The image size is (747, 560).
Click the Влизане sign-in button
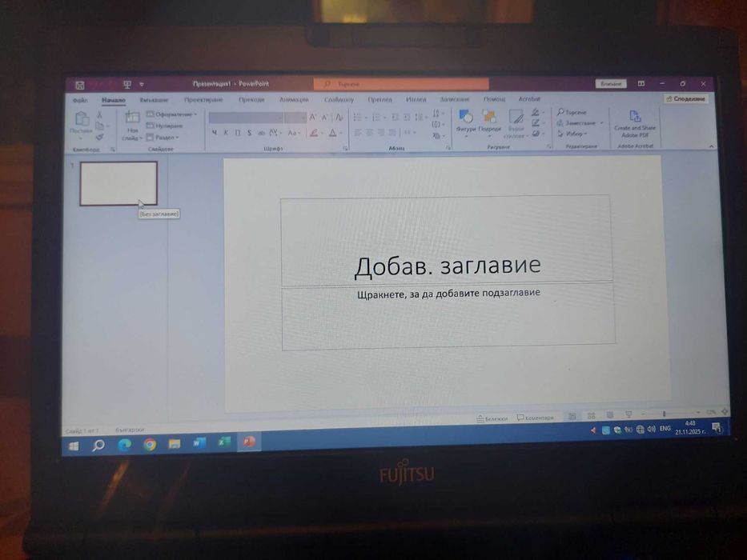611,84
